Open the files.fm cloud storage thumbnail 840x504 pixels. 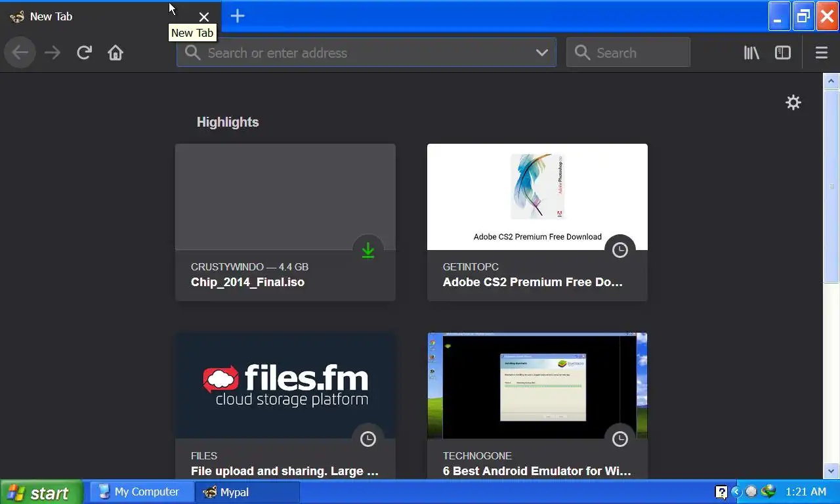(285, 386)
